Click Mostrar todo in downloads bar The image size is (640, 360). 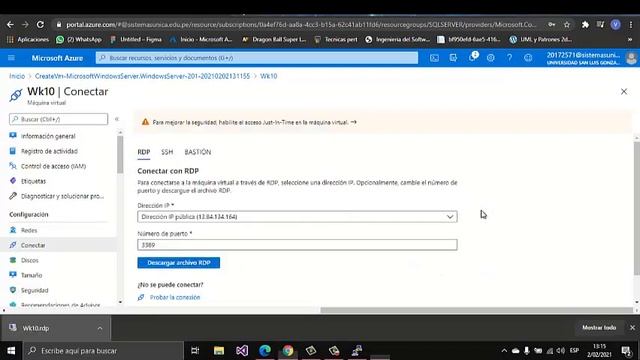click(599, 328)
